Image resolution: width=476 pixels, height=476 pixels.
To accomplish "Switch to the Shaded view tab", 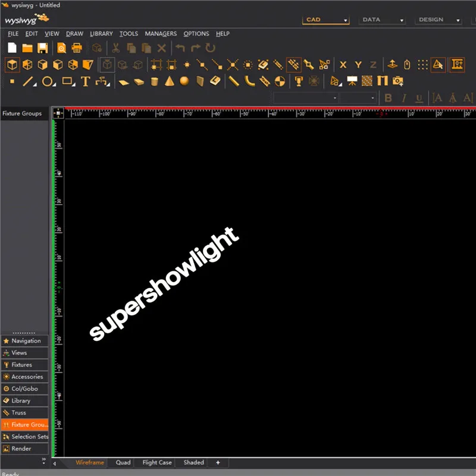I will [x=193, y=462].
